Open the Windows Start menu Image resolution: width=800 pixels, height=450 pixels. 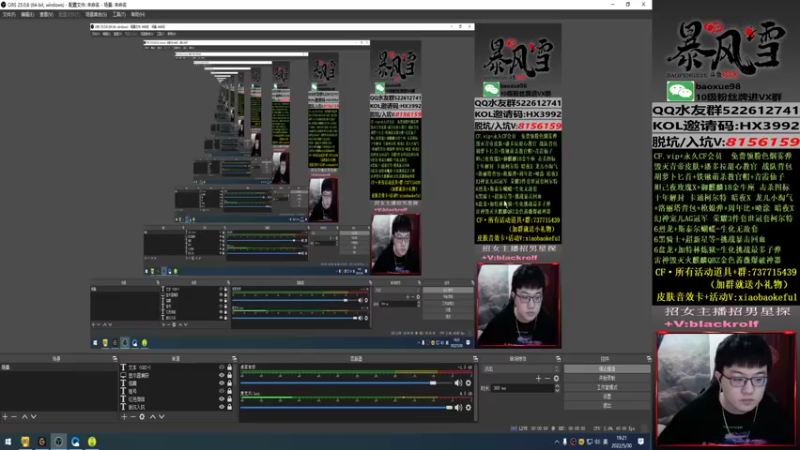pyautogui.click(x=8, y=441)
